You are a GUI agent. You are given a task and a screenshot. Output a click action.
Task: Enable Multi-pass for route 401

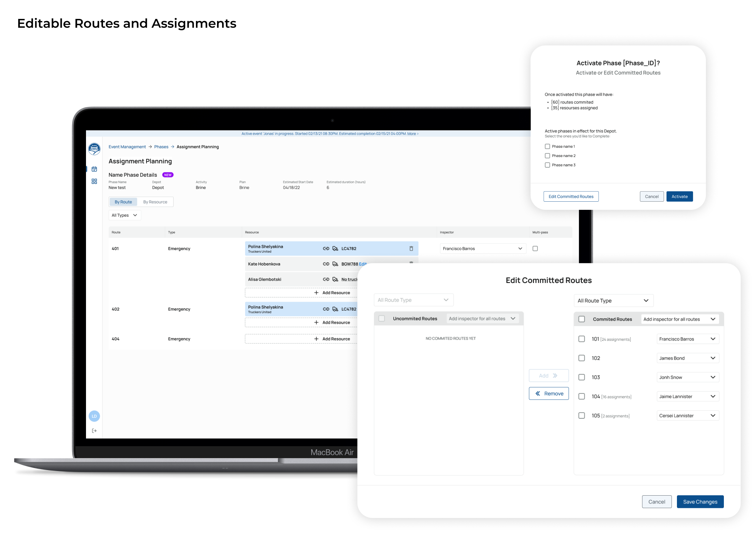[x=535, y=248]
